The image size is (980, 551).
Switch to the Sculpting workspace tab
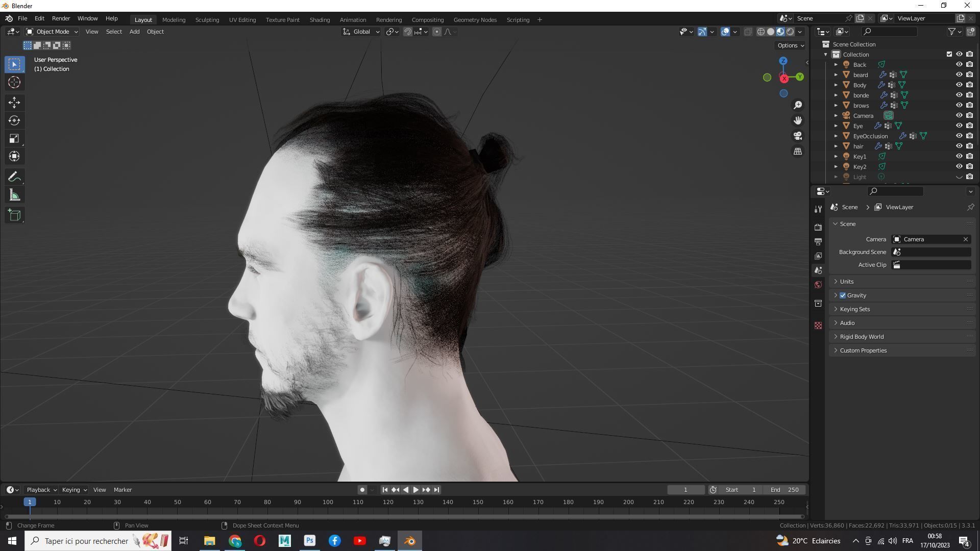click(207, 19)
